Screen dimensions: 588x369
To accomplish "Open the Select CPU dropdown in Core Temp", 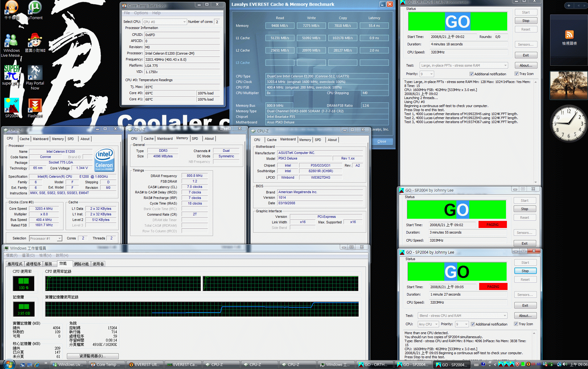I will click(x=164, y=22).
